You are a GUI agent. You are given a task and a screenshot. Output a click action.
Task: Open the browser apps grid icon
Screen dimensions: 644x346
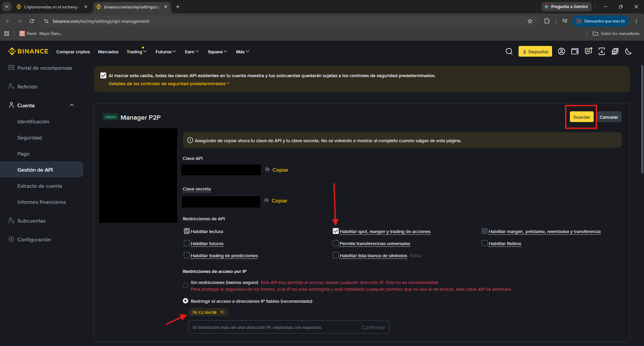point(6,33)
